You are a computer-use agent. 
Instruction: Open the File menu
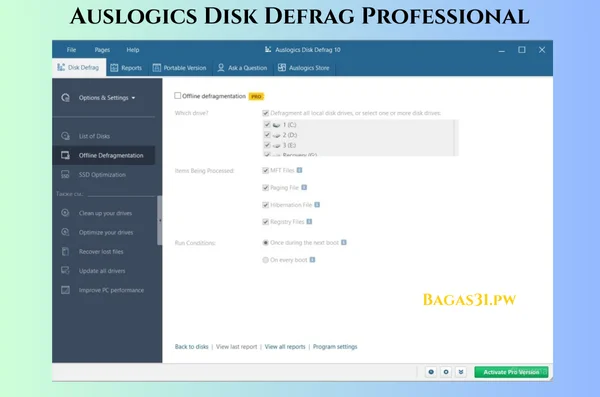pos(71,50)
